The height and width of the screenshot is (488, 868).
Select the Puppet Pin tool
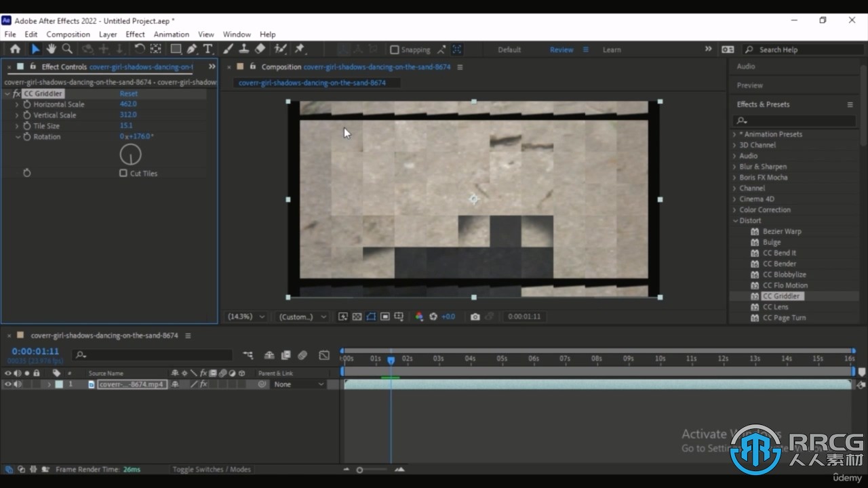pyautogui.click(x=300, y=49)
